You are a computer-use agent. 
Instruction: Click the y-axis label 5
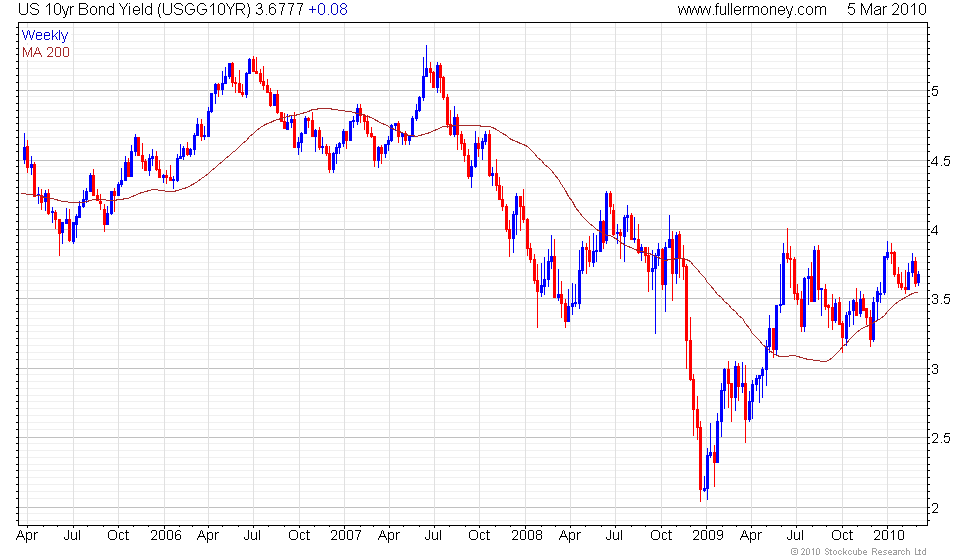click(935, 91)
